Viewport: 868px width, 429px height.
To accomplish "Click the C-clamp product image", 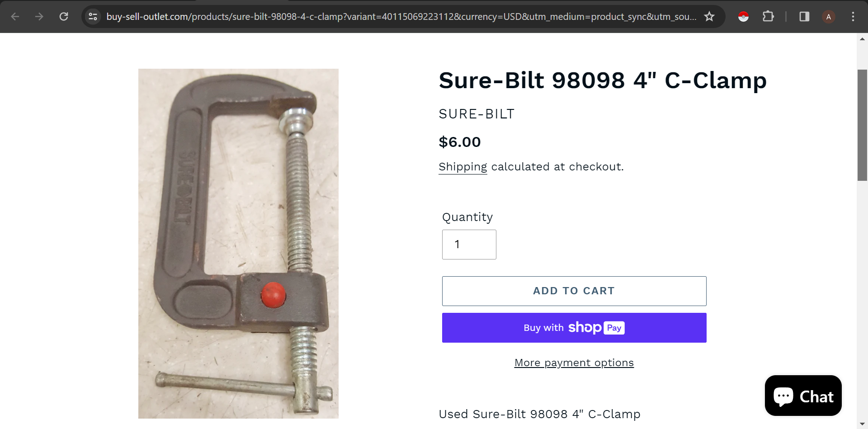I will [238, 244].
